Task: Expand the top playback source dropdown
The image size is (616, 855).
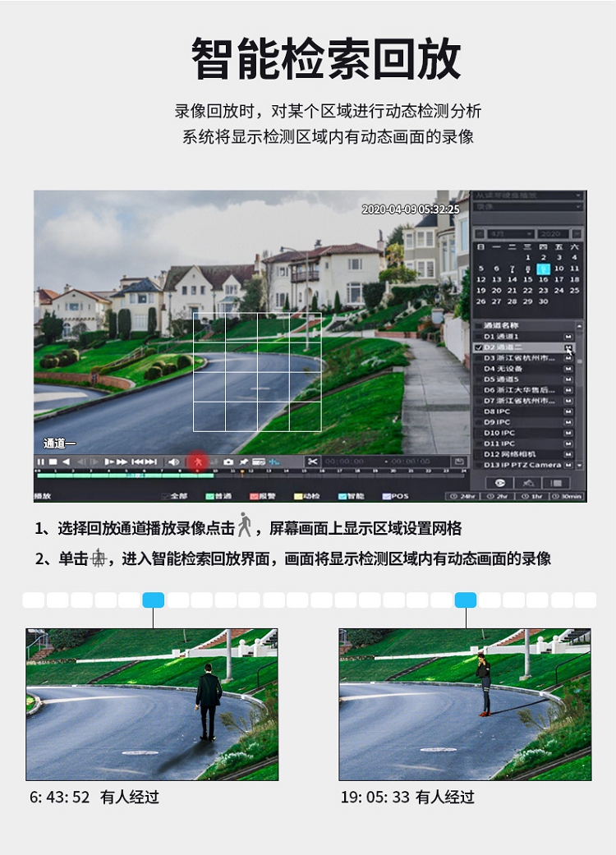Action: [x=529, y=196]
